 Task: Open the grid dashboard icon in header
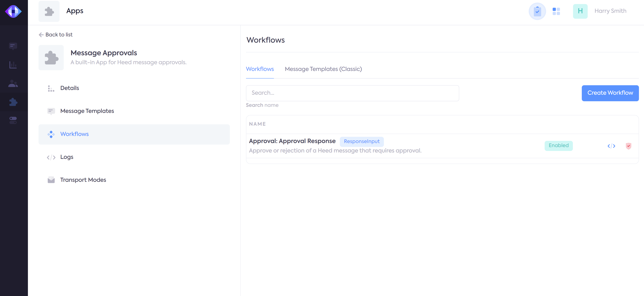pos(556,11)
